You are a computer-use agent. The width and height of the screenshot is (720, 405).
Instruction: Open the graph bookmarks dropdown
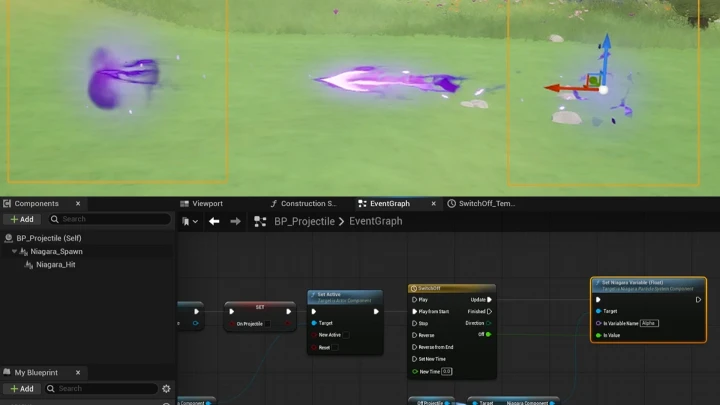(x=190, y=222)
